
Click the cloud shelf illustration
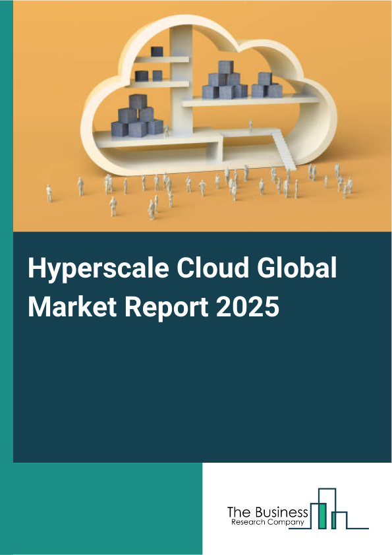208,96
